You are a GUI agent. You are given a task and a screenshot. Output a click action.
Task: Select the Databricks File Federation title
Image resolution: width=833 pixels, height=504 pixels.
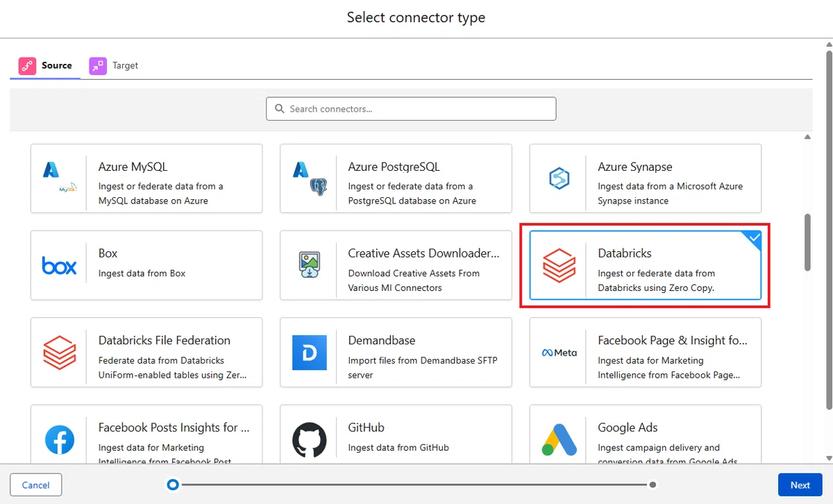point(165,340)
